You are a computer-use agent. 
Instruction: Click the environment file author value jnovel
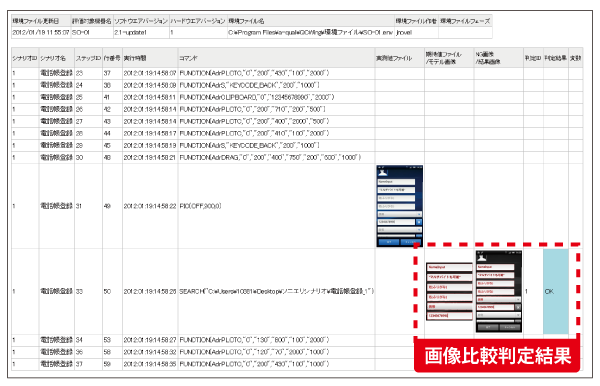pos(416,33)
